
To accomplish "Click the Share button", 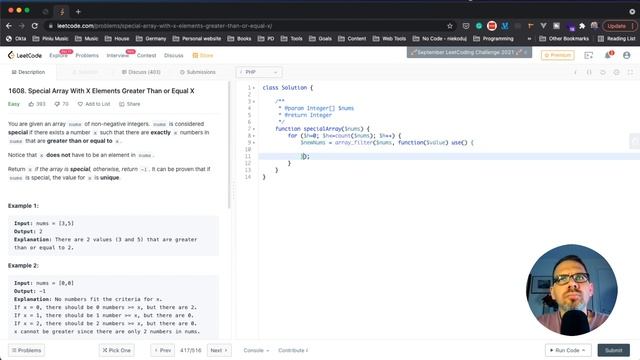I will 129,104.
